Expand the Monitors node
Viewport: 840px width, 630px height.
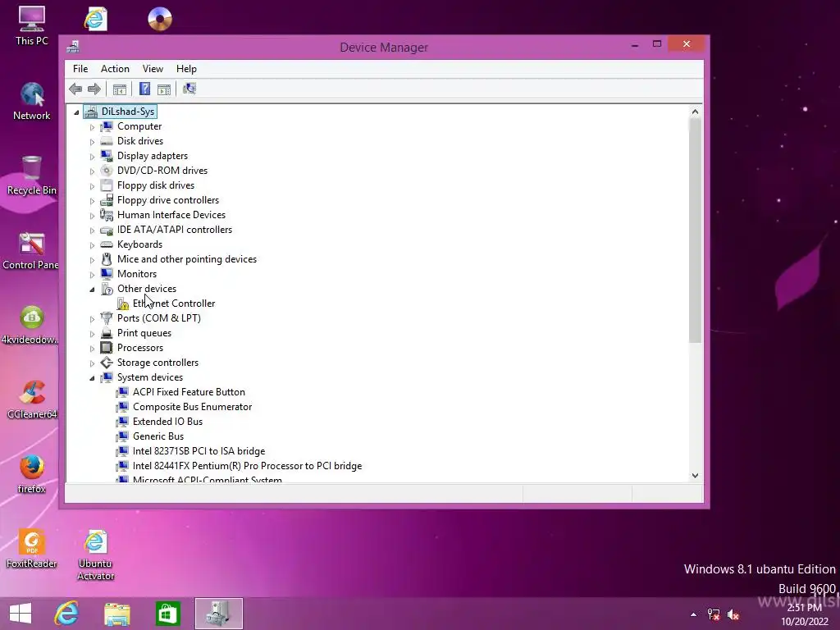[92, 275]
